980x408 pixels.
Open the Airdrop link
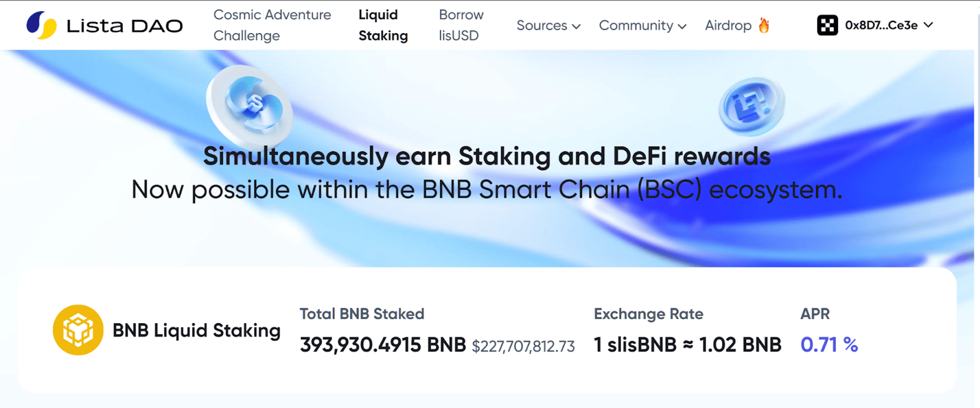tap(728, 26)
